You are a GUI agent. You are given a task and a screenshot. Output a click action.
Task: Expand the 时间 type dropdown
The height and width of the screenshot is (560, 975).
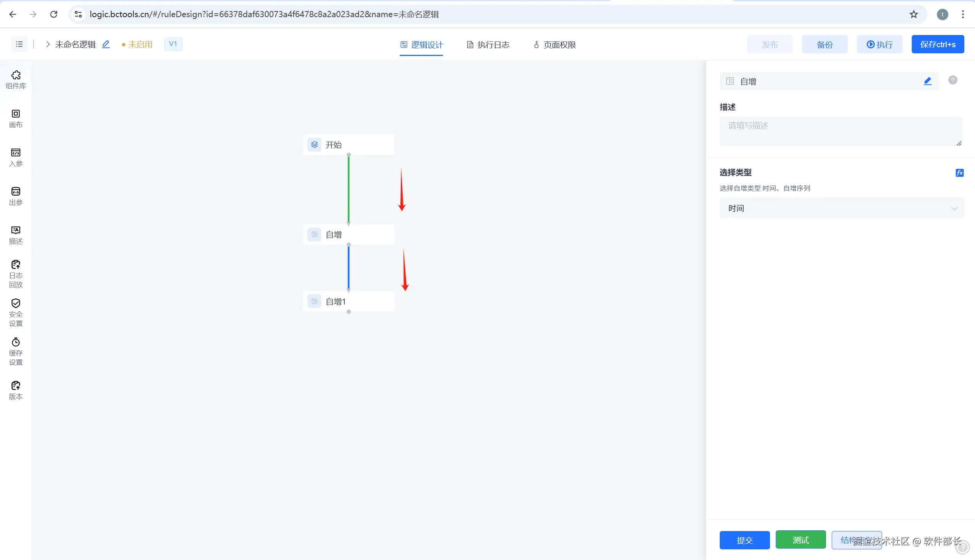[x=841, y=208]
